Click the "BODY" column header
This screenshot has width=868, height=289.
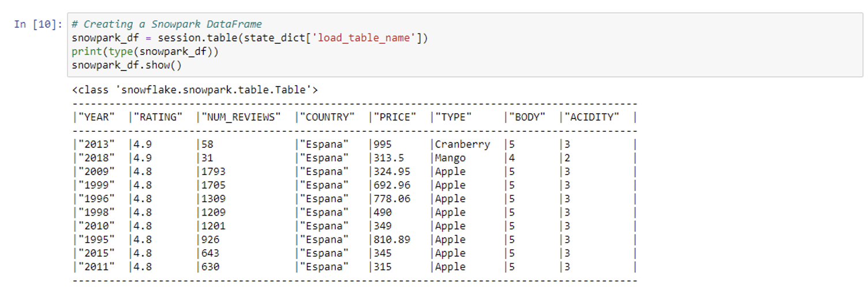click(527, 117)
